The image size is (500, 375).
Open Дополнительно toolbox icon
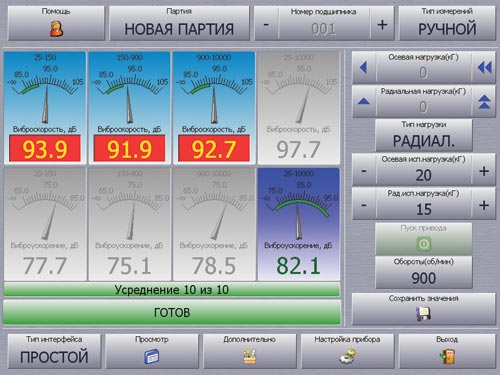[x=249, y=356]
